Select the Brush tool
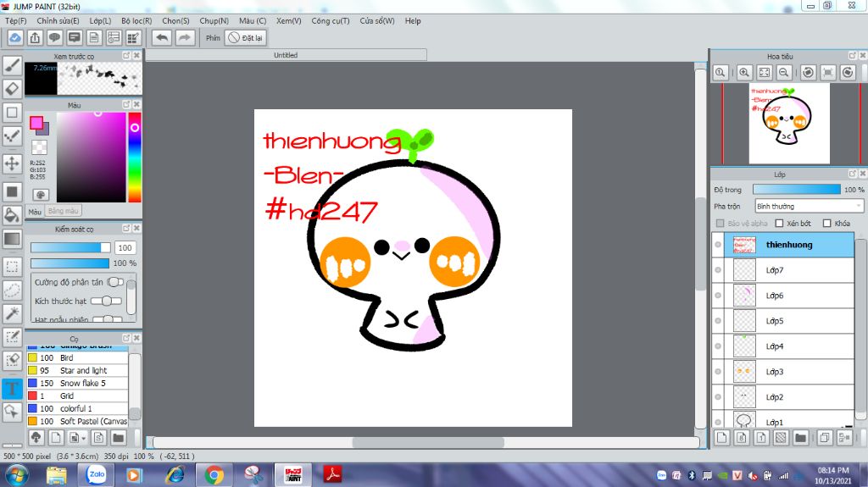868x487 pixels. pyautogui.click(x=12, y=65)
